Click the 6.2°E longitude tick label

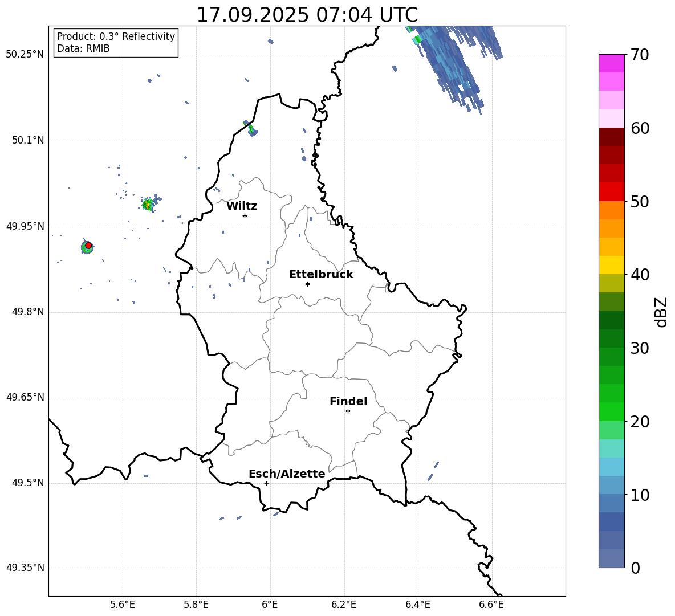(x=344, y=604)
